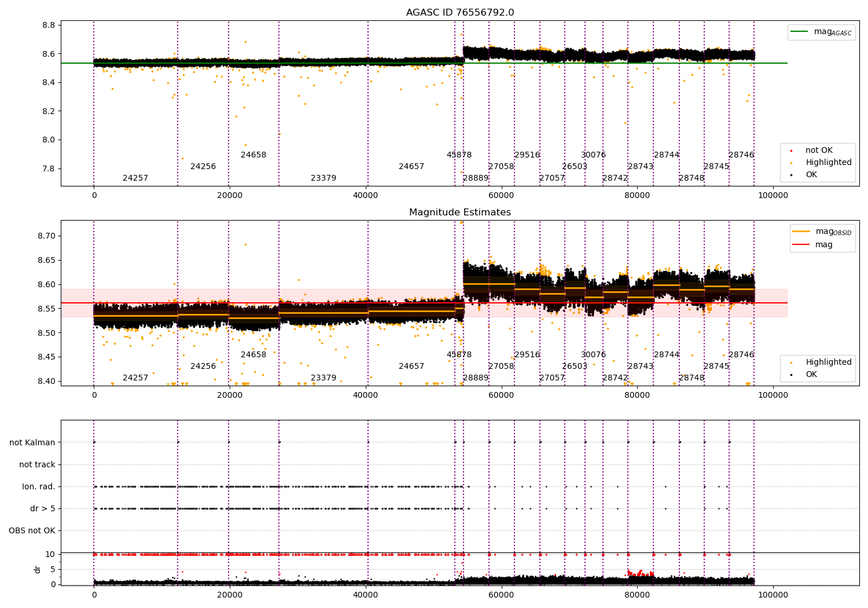Click the 'not Kalman' axis label
The image size is (868, 608).
tap(32, 443)
